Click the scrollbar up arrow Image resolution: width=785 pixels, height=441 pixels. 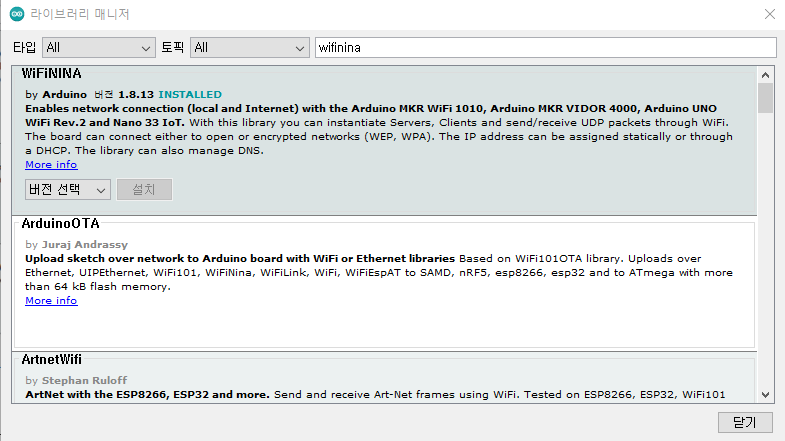[x=765, y=75]
